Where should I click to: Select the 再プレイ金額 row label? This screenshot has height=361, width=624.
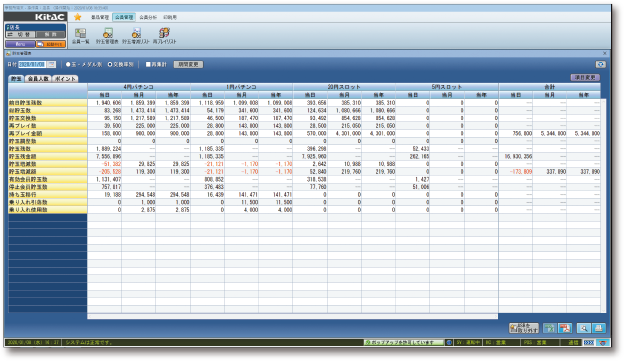tap(48, 133)
